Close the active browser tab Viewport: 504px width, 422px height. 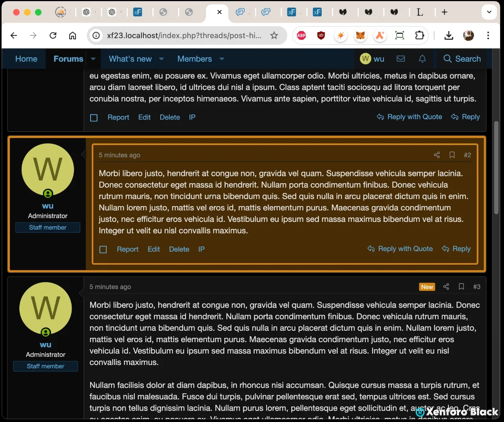(219, 12)
